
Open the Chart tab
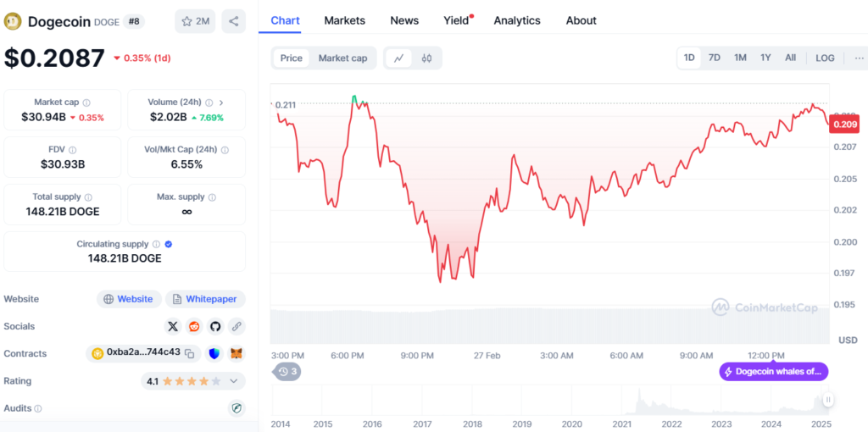[x=285, y=20]
